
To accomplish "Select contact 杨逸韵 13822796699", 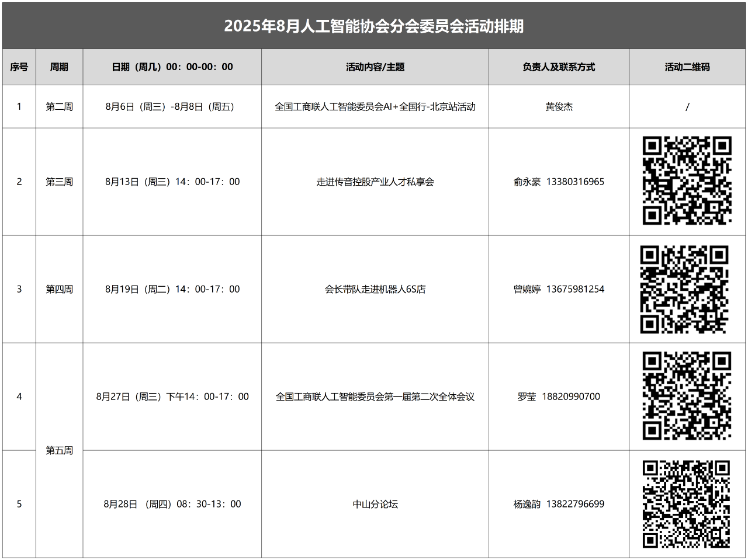I will [x=559, y=504].
